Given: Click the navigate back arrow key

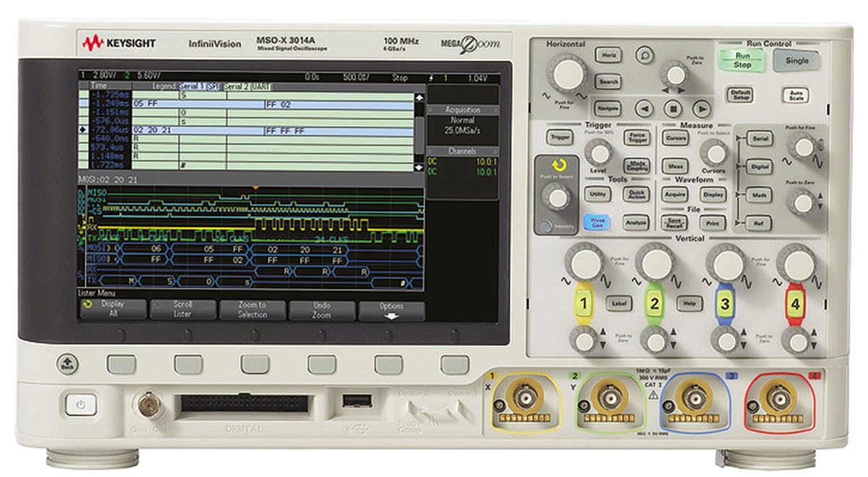Looking at the screenshot, I should pyautogui.click(x=644, y=108).
